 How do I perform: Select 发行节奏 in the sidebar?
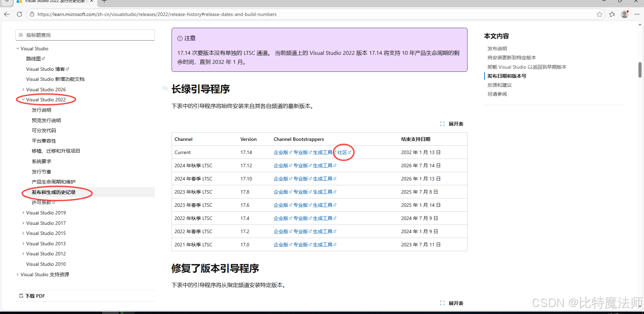tap(41, 172)
